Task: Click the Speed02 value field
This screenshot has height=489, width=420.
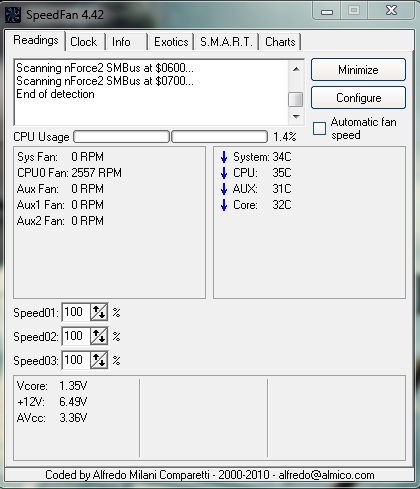Action: pos(76,336)
